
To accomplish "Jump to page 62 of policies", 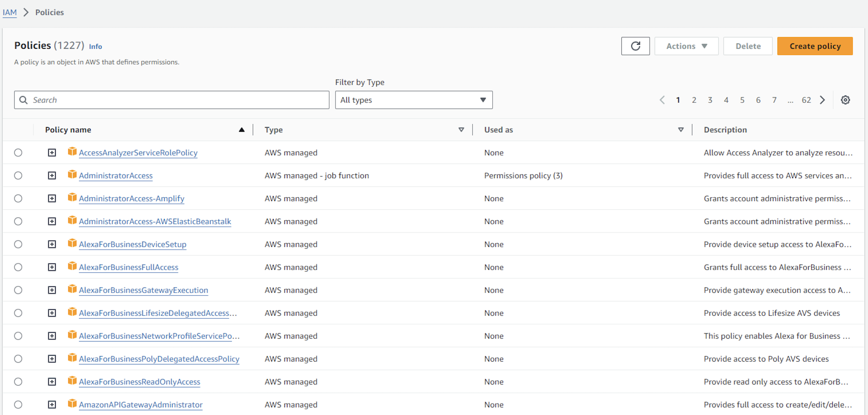I will [x=806, y=100].
